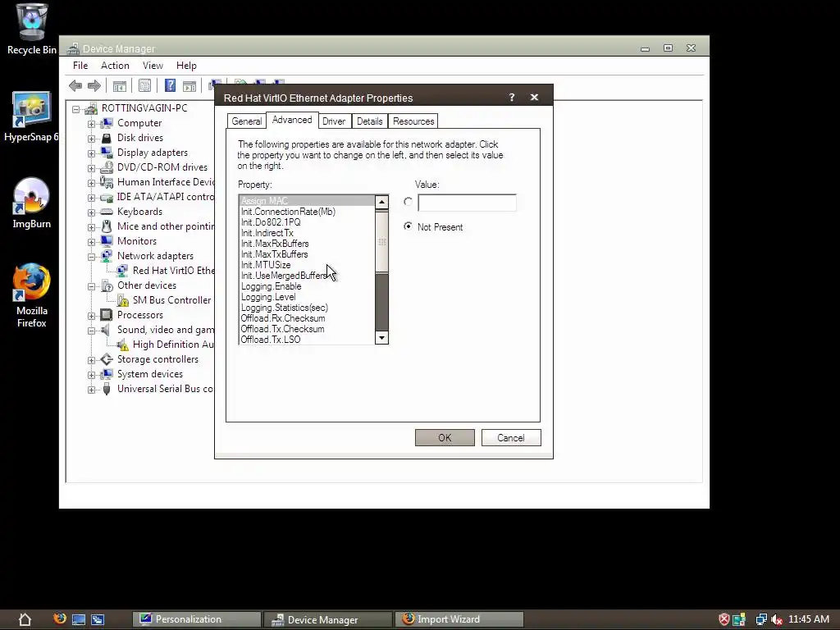Select Monitors in device tree

[x=137, y=241]
